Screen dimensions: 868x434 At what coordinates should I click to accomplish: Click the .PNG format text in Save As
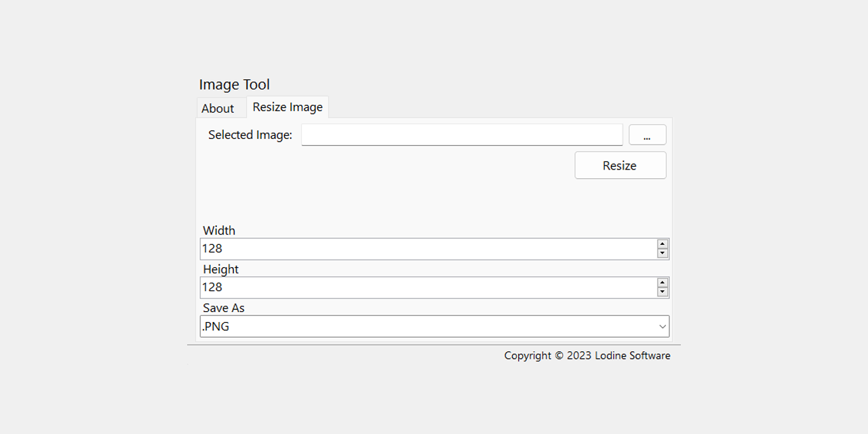pyautogui.click(x=216, y=326)
